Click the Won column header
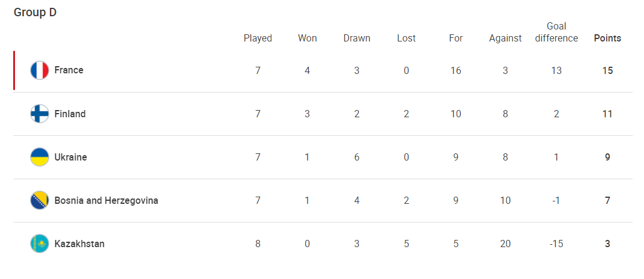The height and width of the screenshot is (279, 644). tap(307, 38)
